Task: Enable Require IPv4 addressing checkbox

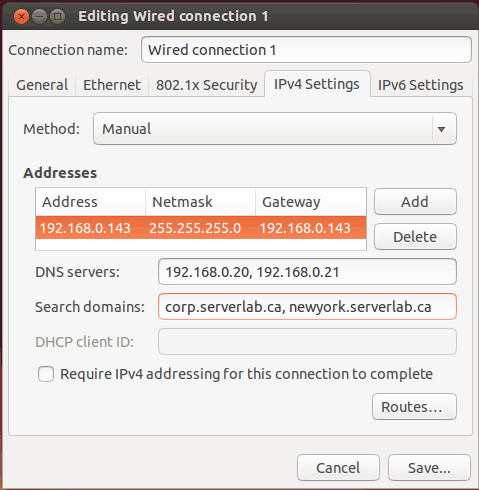Action: pos(46,374)
